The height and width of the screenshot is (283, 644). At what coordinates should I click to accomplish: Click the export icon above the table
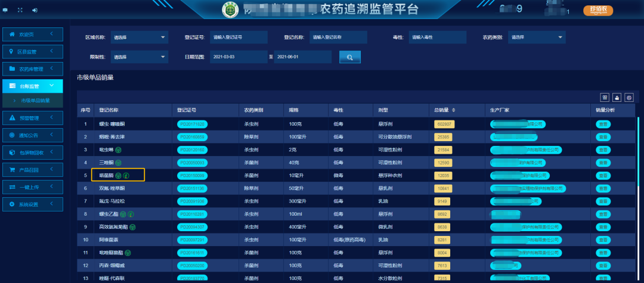coord(617,98)
